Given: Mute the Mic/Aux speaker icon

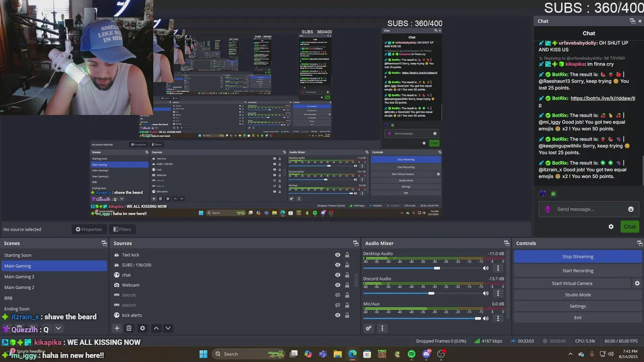Looking at the screenshot, I should click(x=486, y=318).
